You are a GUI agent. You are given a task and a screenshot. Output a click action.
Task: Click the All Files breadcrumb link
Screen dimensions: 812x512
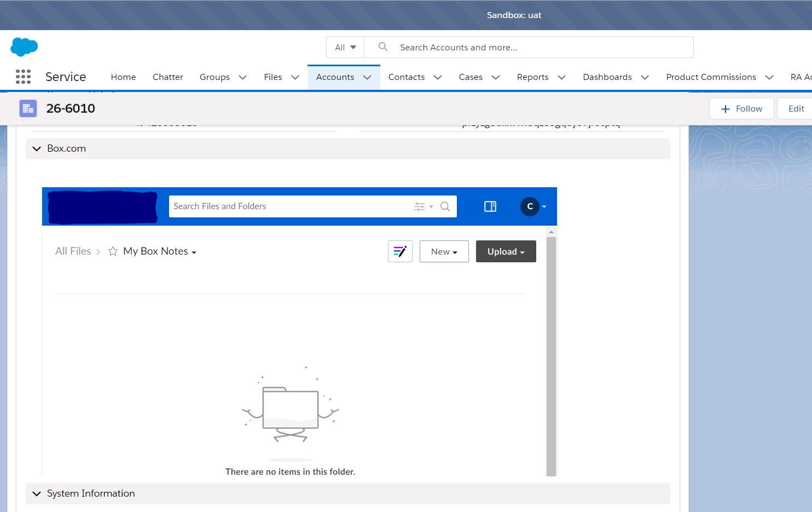73,251
